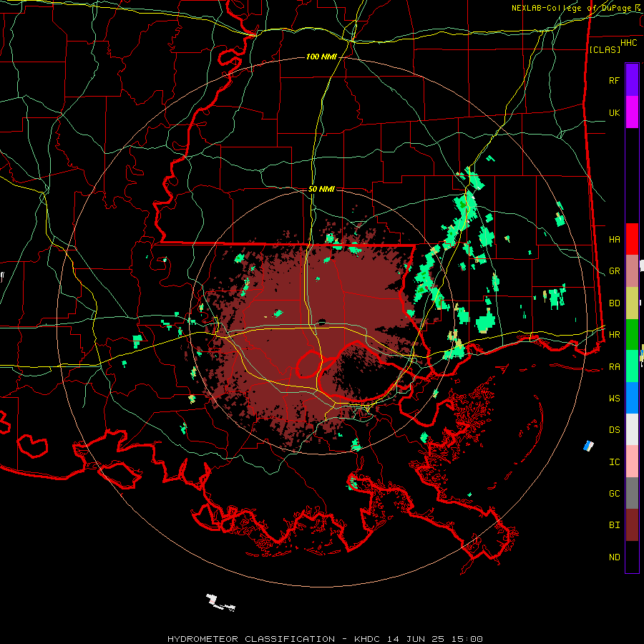The width and height of the screenshot is (644, 644).
Task: Click the 50 NMI range ring label
Action: point(321,189)
